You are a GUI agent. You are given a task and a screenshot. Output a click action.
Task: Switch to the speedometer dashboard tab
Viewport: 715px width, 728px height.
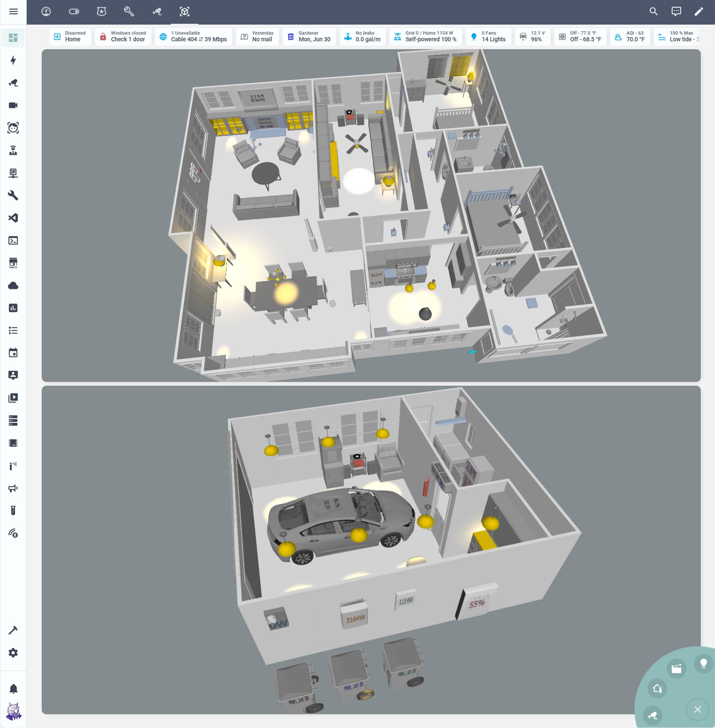point(46,11)
